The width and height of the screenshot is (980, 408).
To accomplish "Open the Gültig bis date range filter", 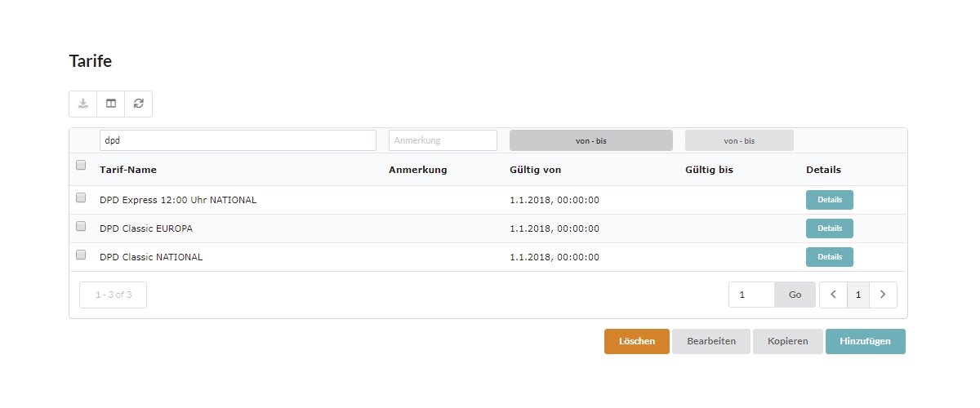I will point(739,140).
